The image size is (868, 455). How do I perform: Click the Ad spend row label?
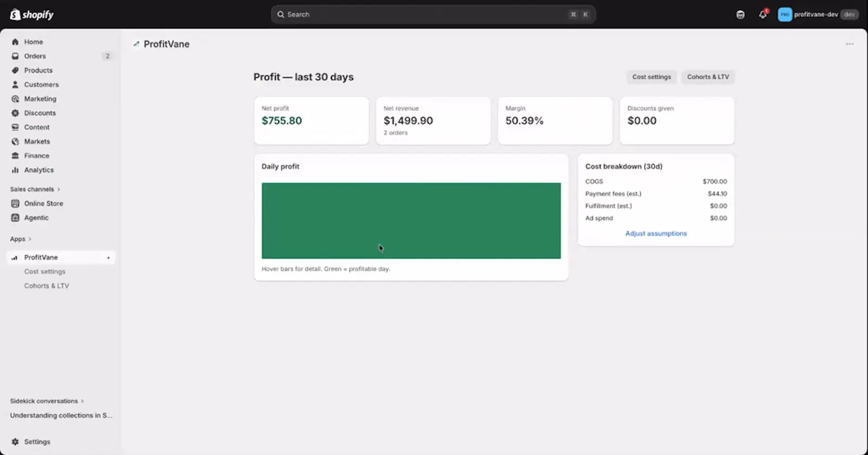coord(599,218)
